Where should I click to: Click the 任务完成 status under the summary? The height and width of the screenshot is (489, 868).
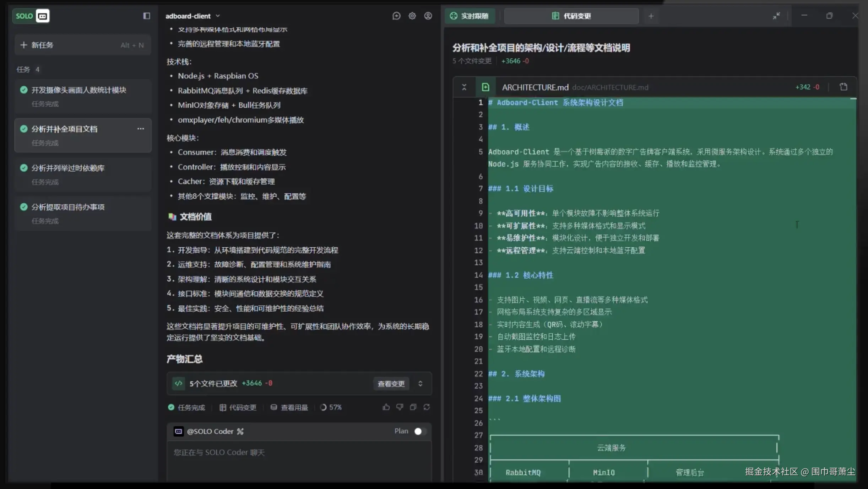(x=186, y=407)
